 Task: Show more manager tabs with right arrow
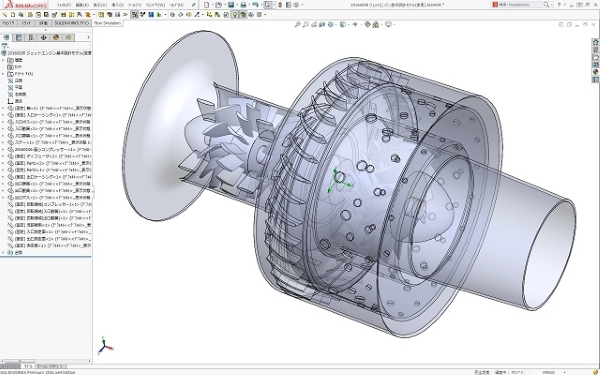click(x=88, y=38)
